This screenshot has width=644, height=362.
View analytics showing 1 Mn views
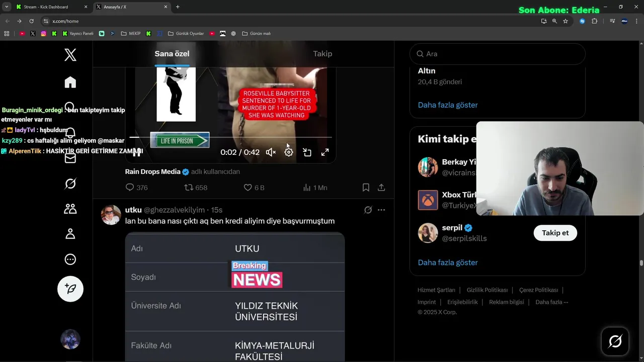coord(315,188)
